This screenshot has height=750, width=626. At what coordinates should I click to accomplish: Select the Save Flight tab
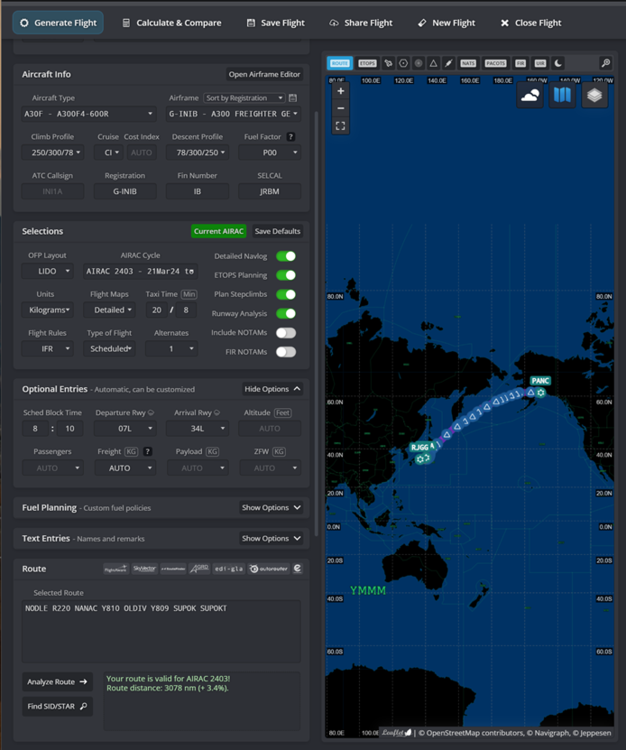coord(274,22)
